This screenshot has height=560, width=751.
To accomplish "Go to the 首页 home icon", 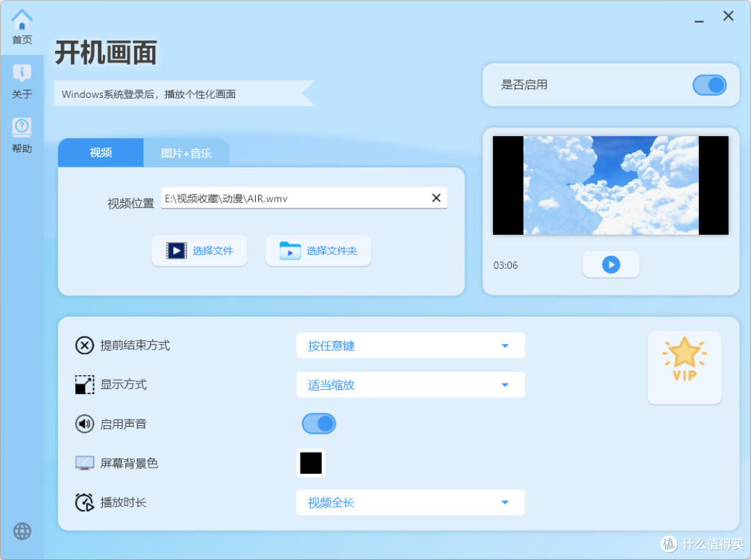I will click(22, 27).
